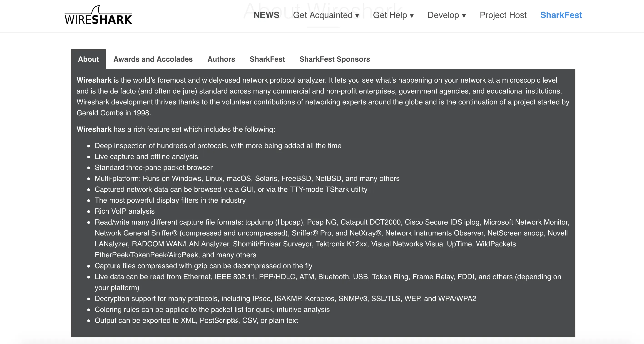This screenshot has height=344, width=644.
Task: Click Standard three-pane packet browser bullet
Action: coord(154,167)
